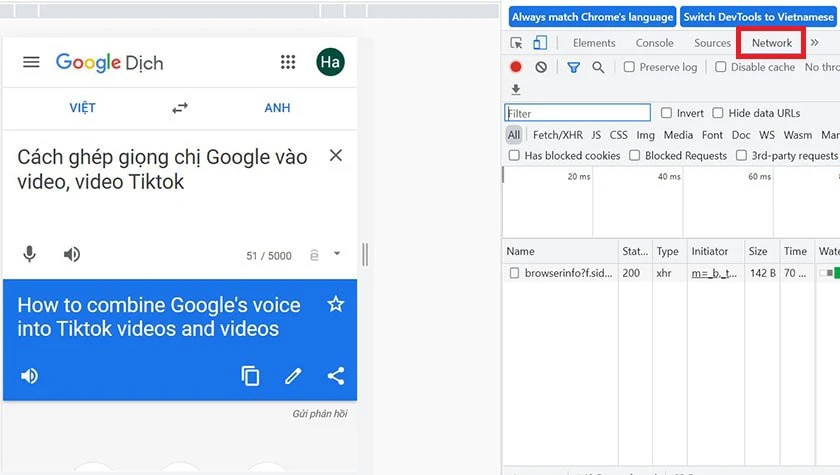Sort requests by Type column

click(670, 251)
